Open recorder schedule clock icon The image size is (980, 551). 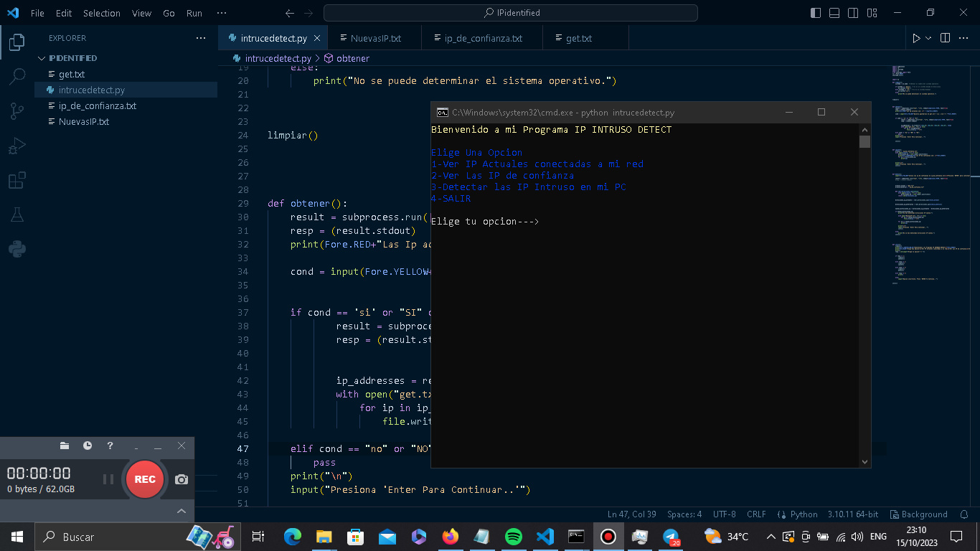tap(88, 446)
